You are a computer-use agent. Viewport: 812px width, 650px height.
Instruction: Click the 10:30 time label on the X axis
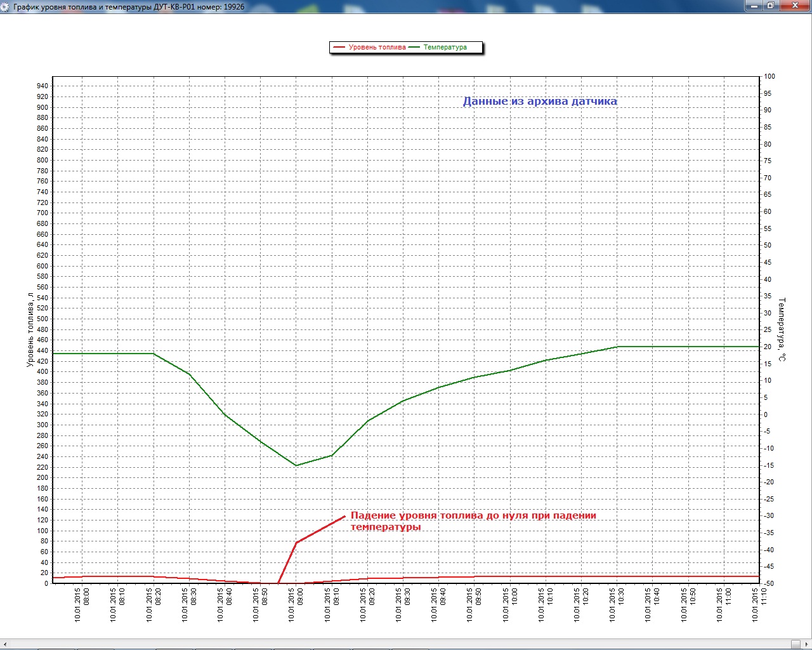point(617,605)
